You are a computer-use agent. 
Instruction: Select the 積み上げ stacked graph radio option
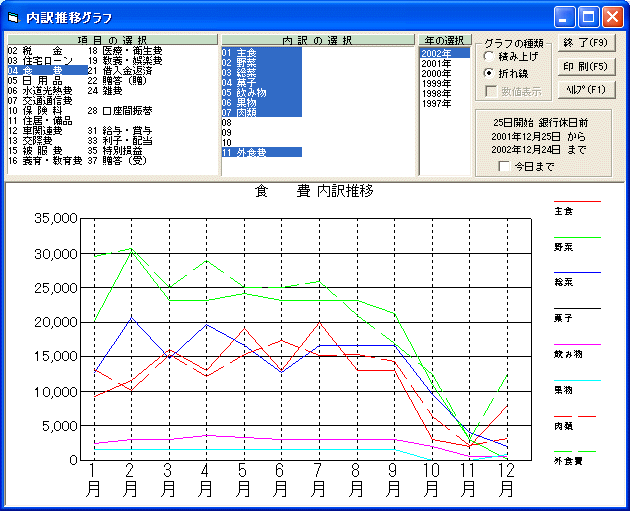click(x=488, y=57)
